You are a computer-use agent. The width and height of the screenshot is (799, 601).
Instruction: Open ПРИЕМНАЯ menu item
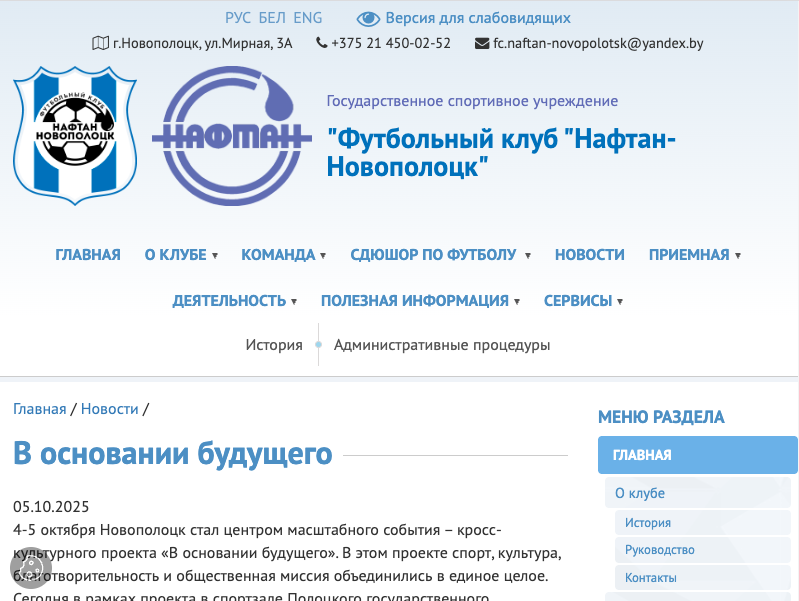pyautogui.click(x=689, y=254)
